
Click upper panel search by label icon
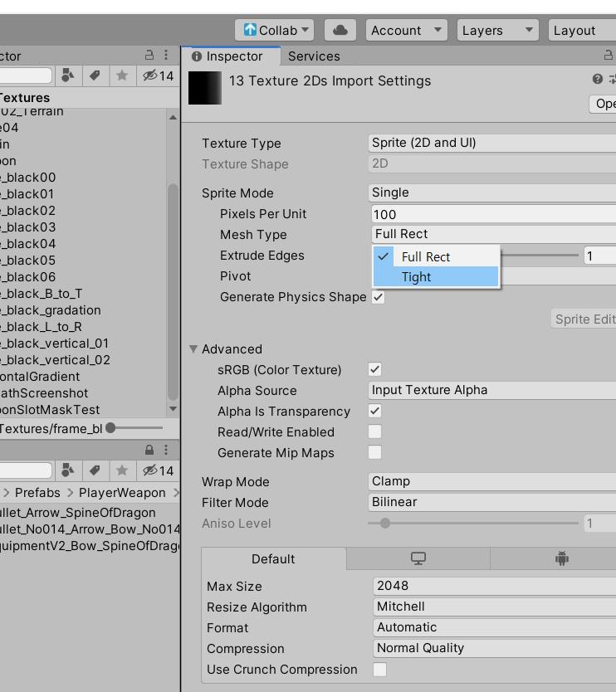pyautogui.click(x=95, y=76)
